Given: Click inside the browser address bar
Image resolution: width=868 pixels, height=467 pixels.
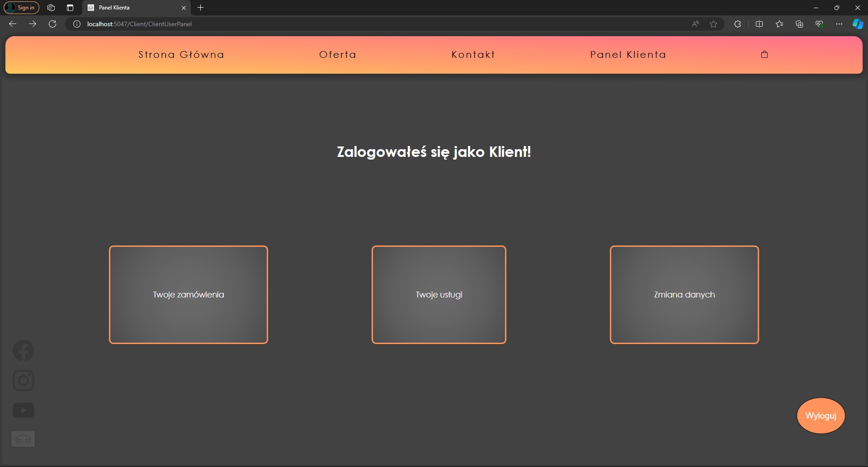Looking at the screenshot, I should tap(316, 24).
